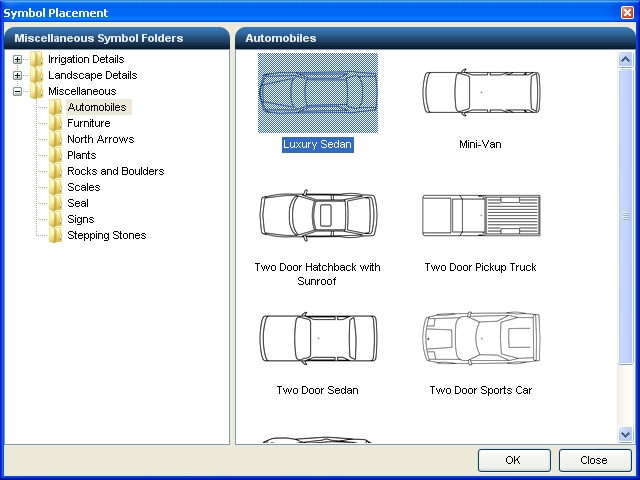Click the scrollbar down arrow in symbol list
The image size is (640, 480).
[x=626, y=435]
